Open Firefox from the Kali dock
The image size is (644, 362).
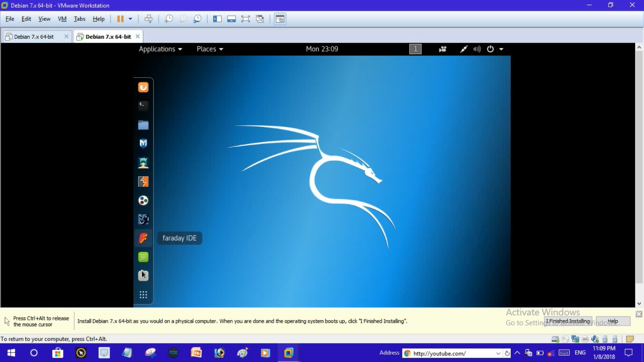click(143, 87)
